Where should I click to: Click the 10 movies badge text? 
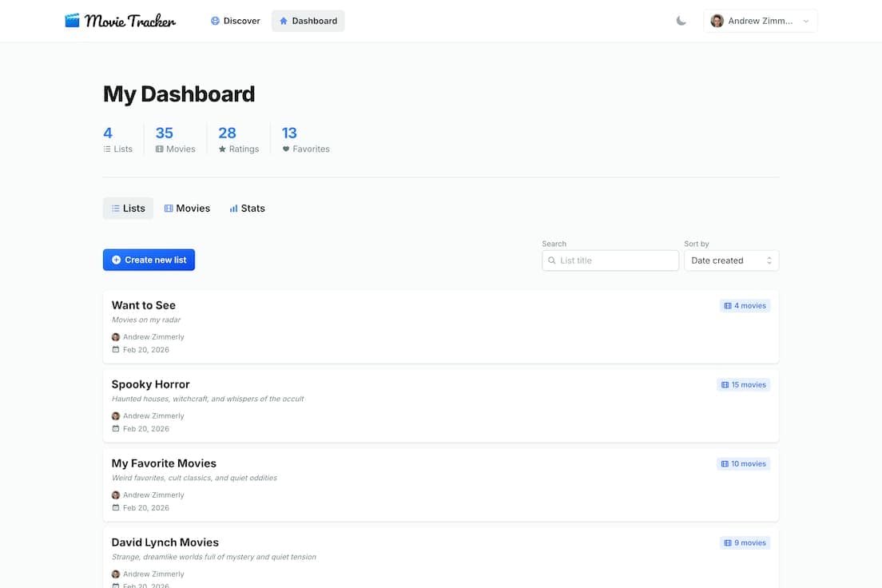click(749, 464)
